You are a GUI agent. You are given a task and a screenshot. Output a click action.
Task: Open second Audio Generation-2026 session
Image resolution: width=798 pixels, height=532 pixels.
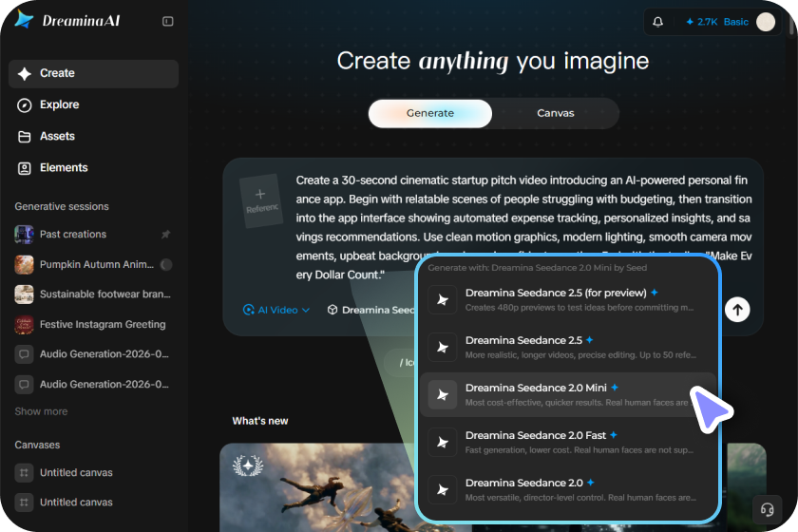pyautogui.click(x=94, y=385)
